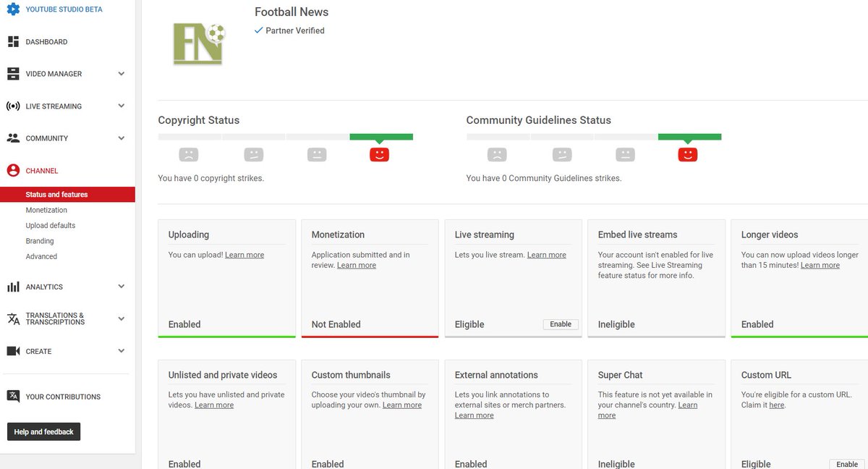Click the Live Streaming broadcast icon
The image size is (868, 469).
pos(13,106)
